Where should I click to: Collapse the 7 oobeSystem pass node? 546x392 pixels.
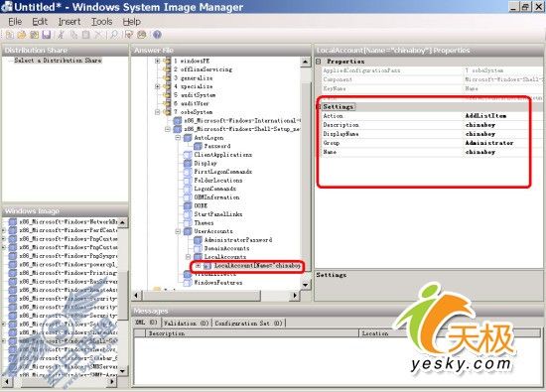point(158,112)
